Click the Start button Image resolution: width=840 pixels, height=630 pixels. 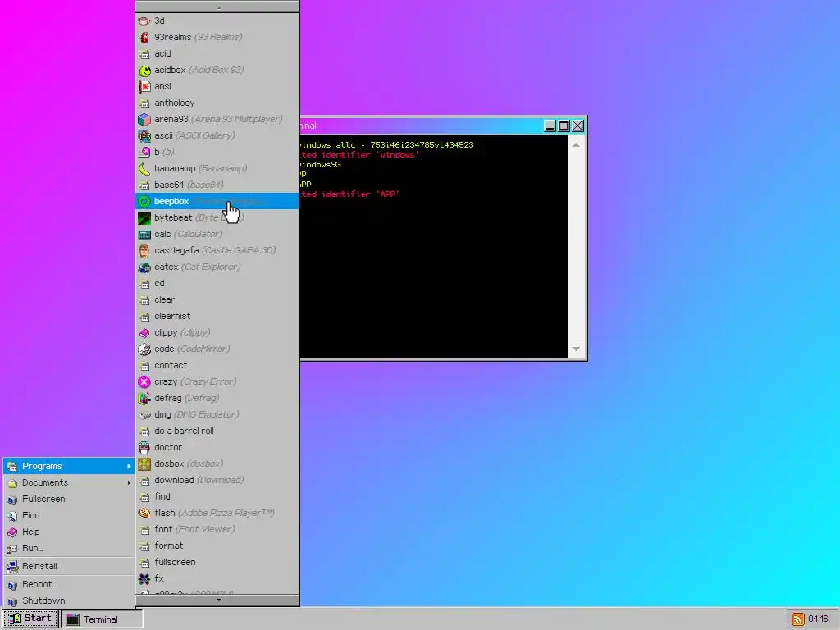point(30,619)
